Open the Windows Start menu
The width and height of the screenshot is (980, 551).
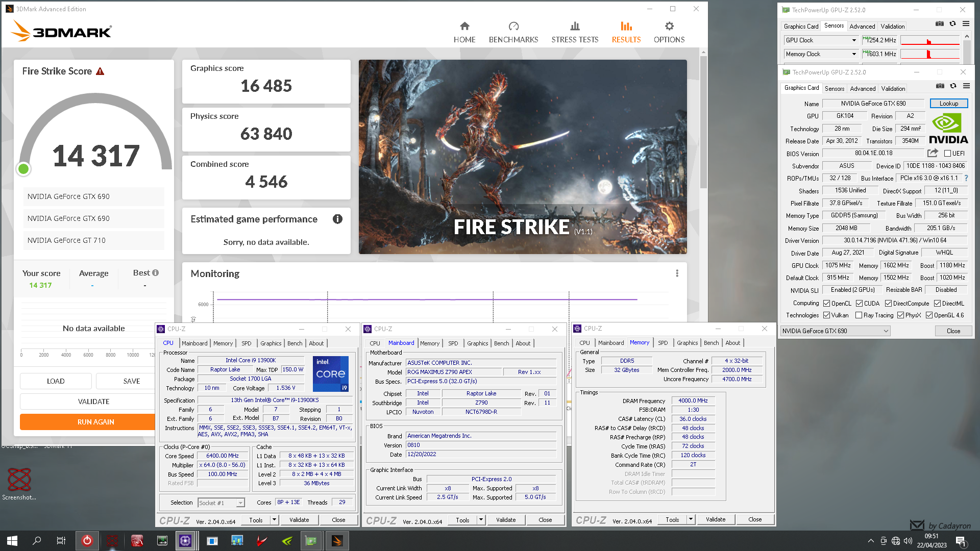click(x=12, y=541)
